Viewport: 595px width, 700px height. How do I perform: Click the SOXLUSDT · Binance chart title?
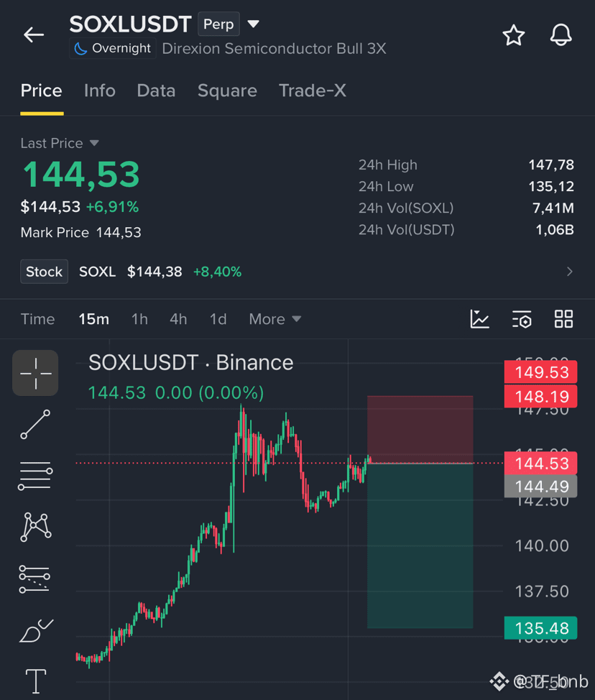190,362
